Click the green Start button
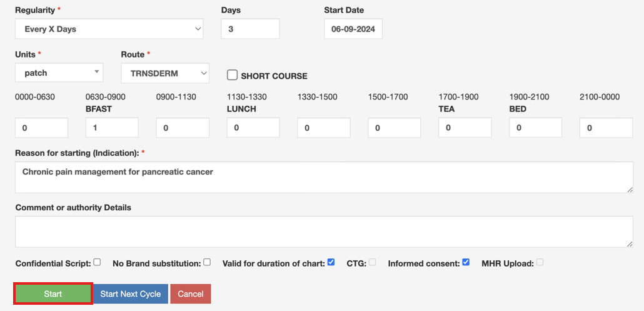Screen dimensions: 644x311 pos(53,293)
